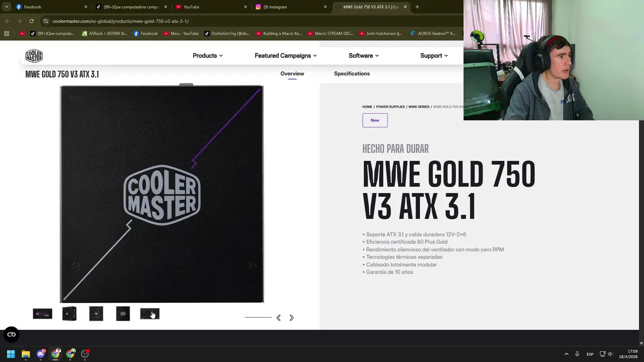Open the tab search dropdown arrow
Viewport: 644px width, 362px height.
(x=7, y=7)
